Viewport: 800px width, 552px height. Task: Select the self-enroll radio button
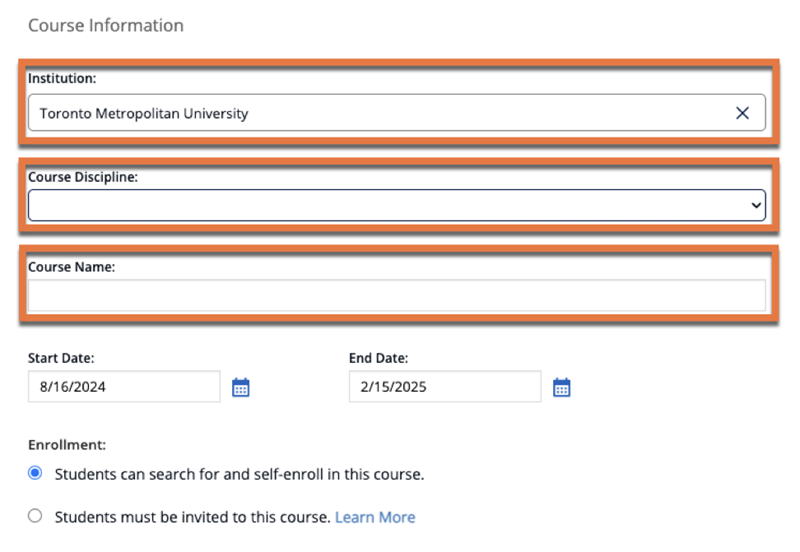[36, 473]
